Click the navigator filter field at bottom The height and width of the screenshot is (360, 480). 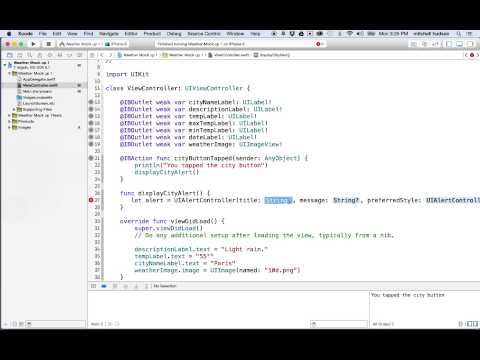56,324
